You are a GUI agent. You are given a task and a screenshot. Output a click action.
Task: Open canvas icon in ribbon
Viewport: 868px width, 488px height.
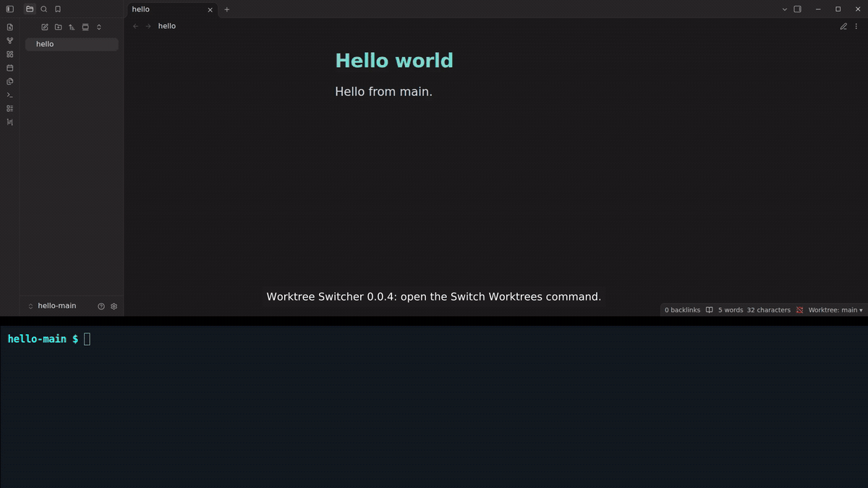point(9,54)
